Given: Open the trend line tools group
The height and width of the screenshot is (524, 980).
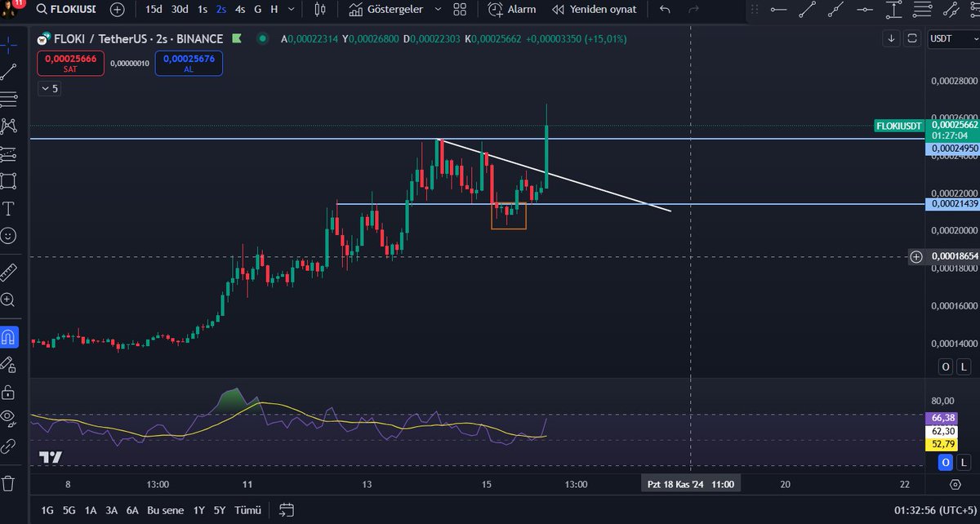Looking at the screenshot, I should (x=9, y=72).
